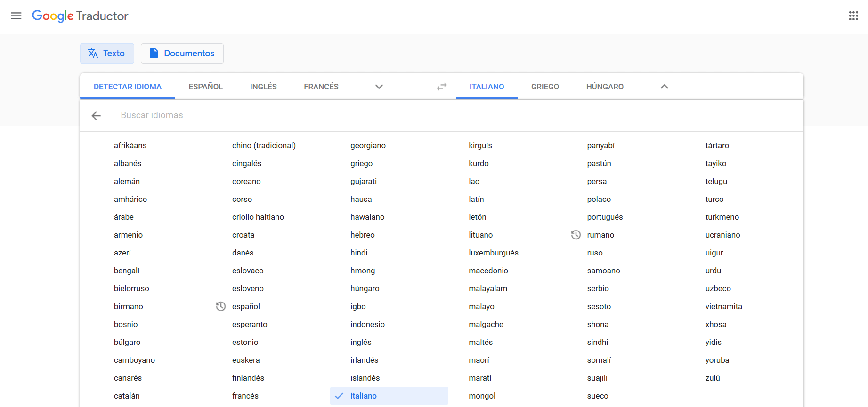This screenshot has width=868, height=407.
Task: Pick criollo haitiano language
Action: [x=258, y=217]
